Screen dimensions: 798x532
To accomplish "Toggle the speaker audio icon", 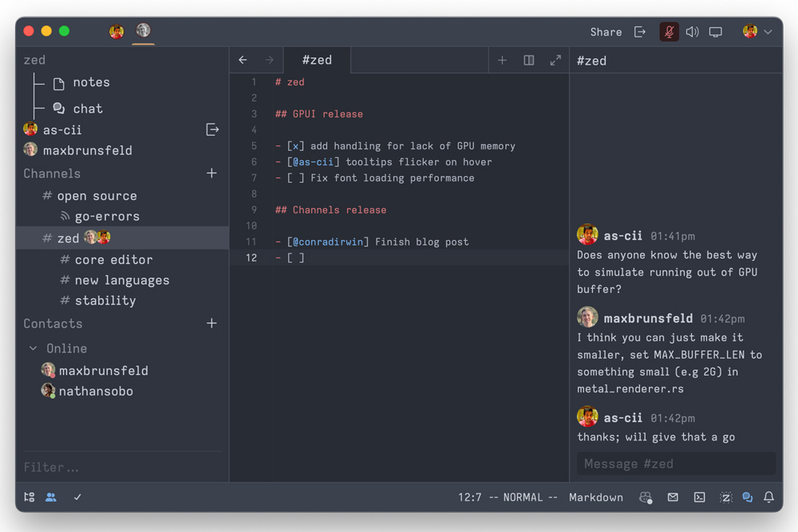I will click(692, 32).
